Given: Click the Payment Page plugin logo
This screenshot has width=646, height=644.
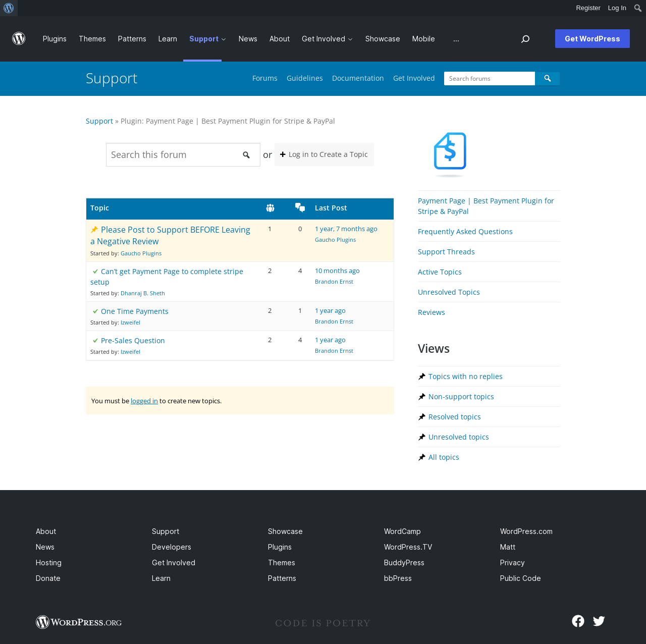Looking at the screenshot, I should (x=450, y=154).
